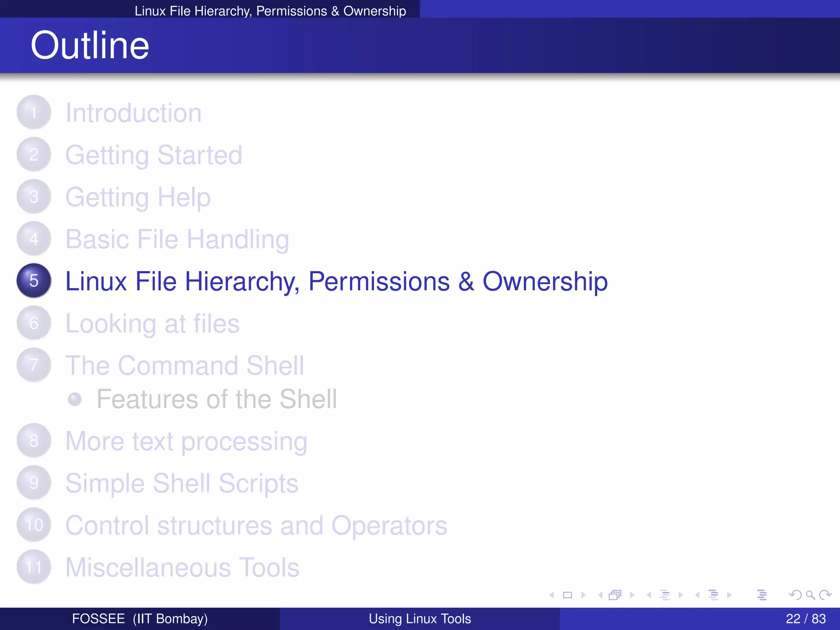840x630 pixels.
Task: Open Simple Shell Scripts section
Action: [x=182, y=484]
